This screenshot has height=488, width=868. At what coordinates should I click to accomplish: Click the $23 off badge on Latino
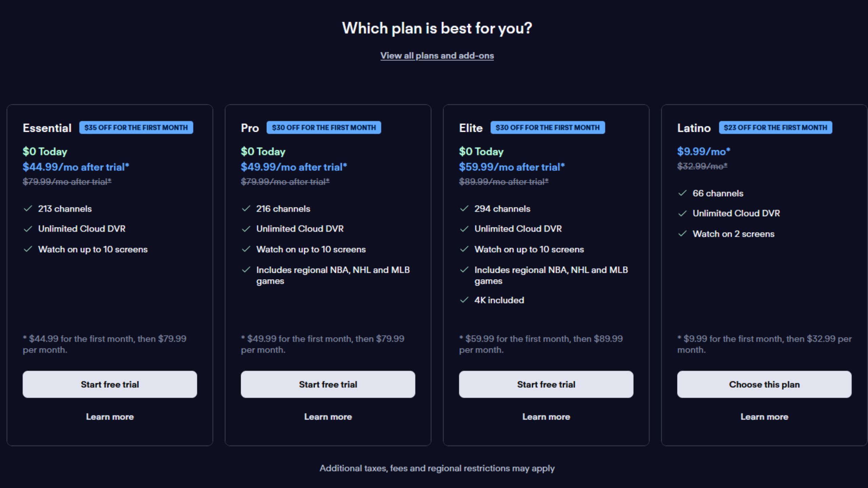pyautogui.click(x=775, y=128)
